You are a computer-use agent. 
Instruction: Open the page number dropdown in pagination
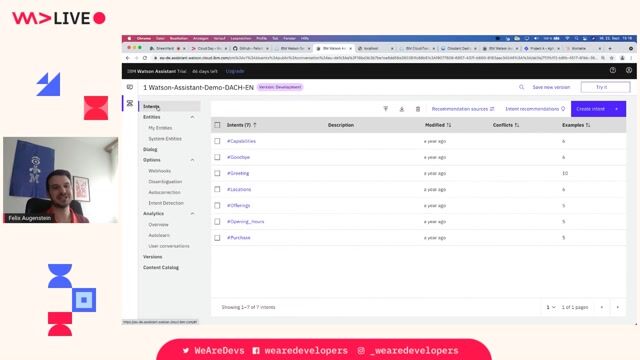(x=551, y=307)
